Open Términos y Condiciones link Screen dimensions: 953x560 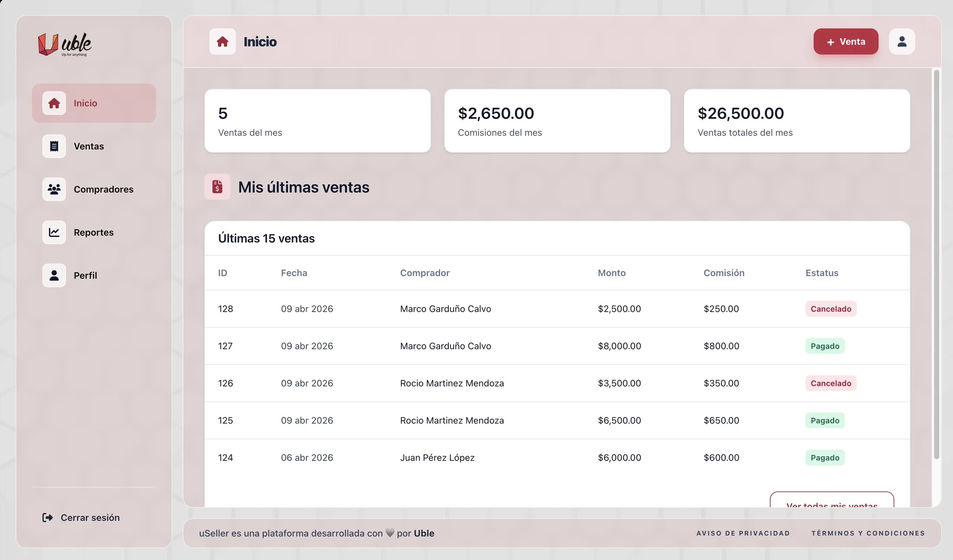tap(868, 533)
